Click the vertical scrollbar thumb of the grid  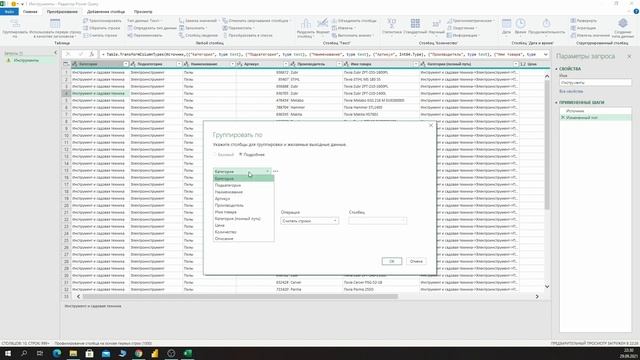coord(547,145)
